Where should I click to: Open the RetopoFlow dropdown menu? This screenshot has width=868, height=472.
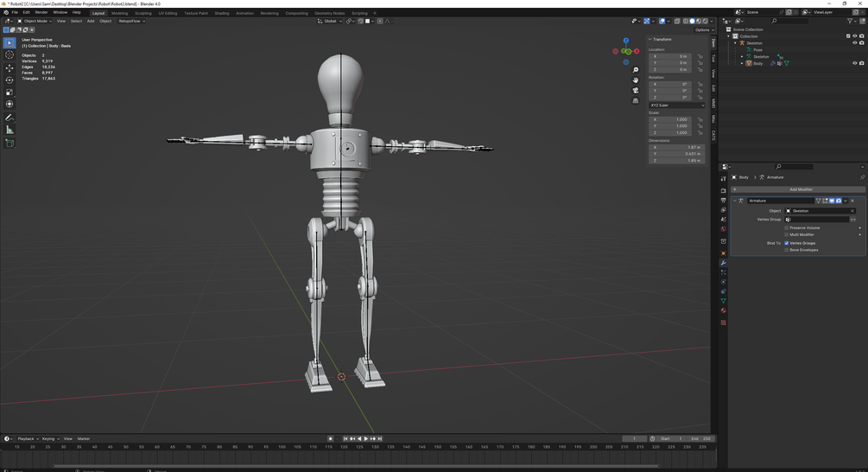pyautogui.click(x=132, y=21)
